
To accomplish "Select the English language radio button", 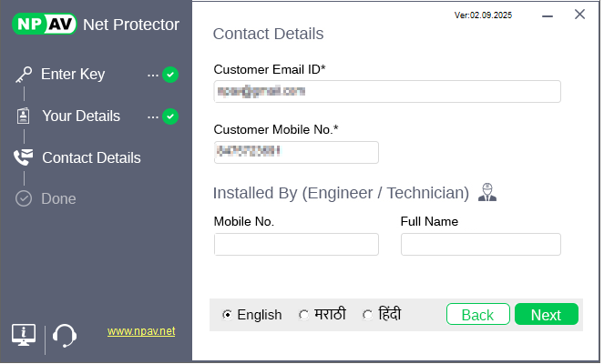I will [x=227, y=315].
